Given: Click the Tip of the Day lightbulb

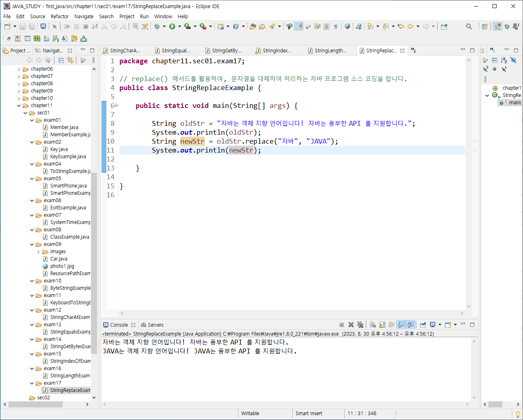Looking at the screenshot, I should [x=518, y=414].
